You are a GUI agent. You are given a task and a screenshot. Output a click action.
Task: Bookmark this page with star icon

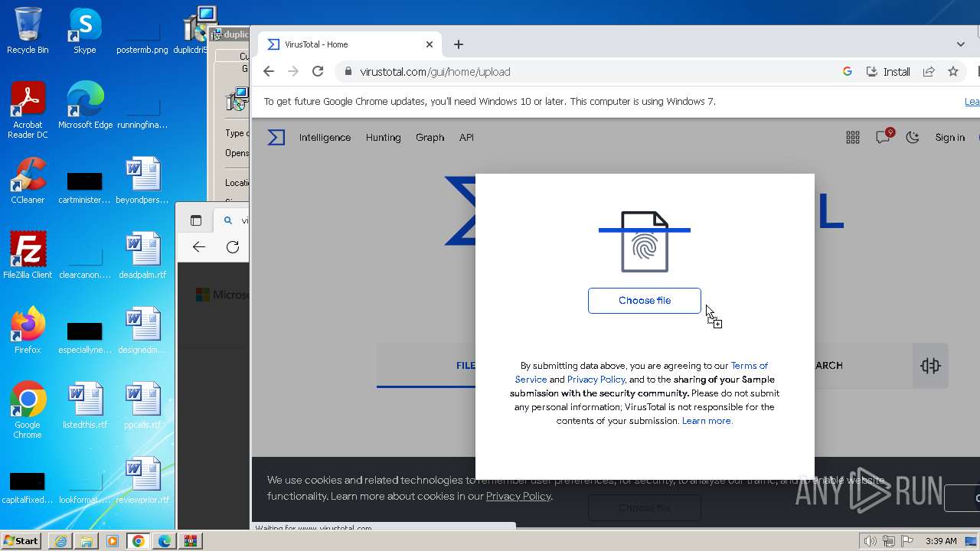tap(953, 71)
